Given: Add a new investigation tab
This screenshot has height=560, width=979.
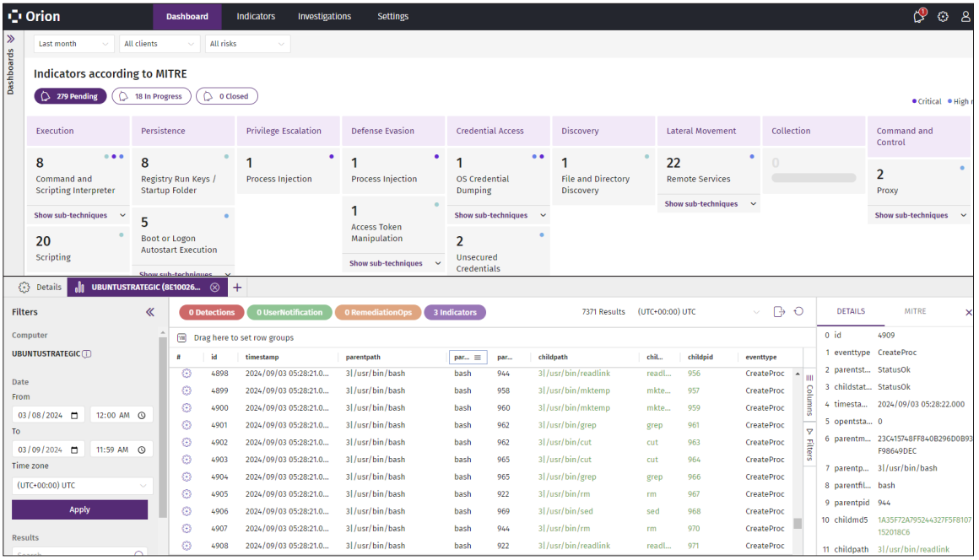Looking at the screenshot, I should pos(237,288).
